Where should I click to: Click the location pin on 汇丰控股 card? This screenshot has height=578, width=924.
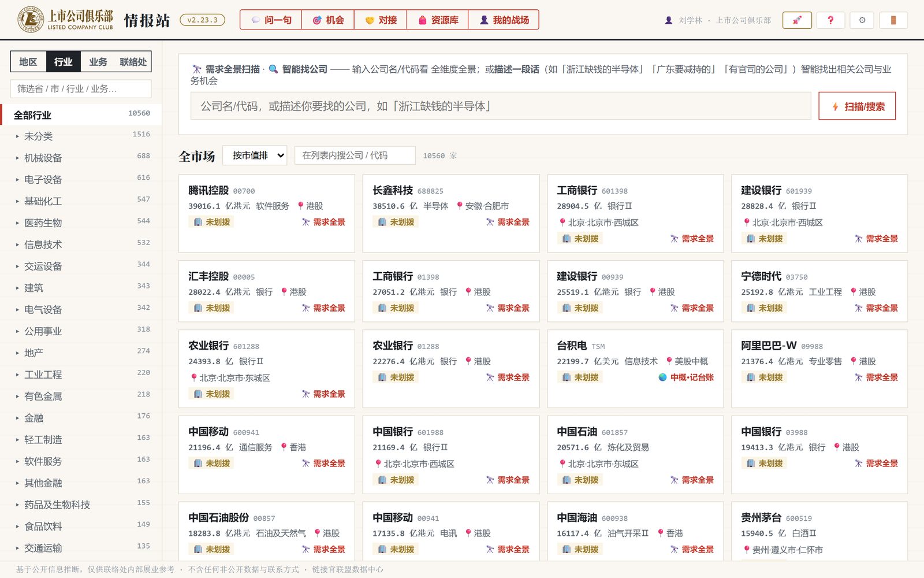284,292
